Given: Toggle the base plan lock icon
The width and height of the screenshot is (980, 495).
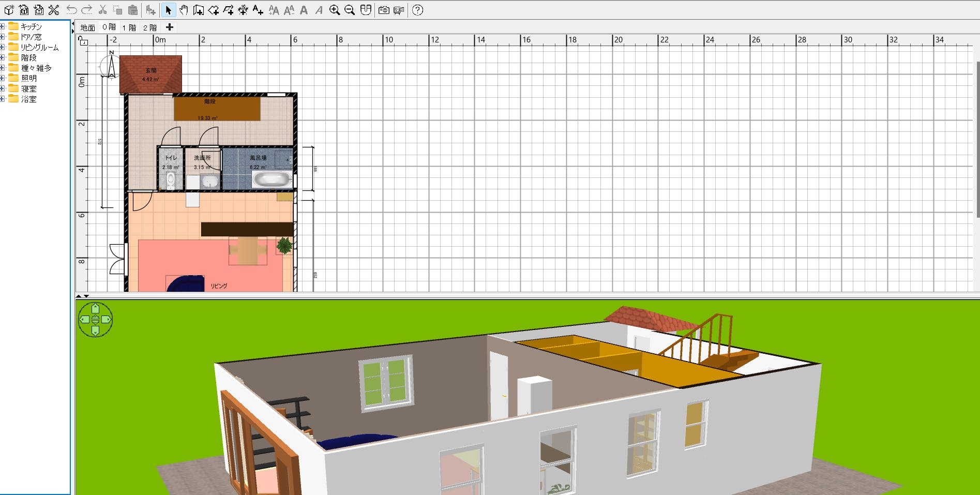Looking at the screenshot, I should click(x=83, y=41).
